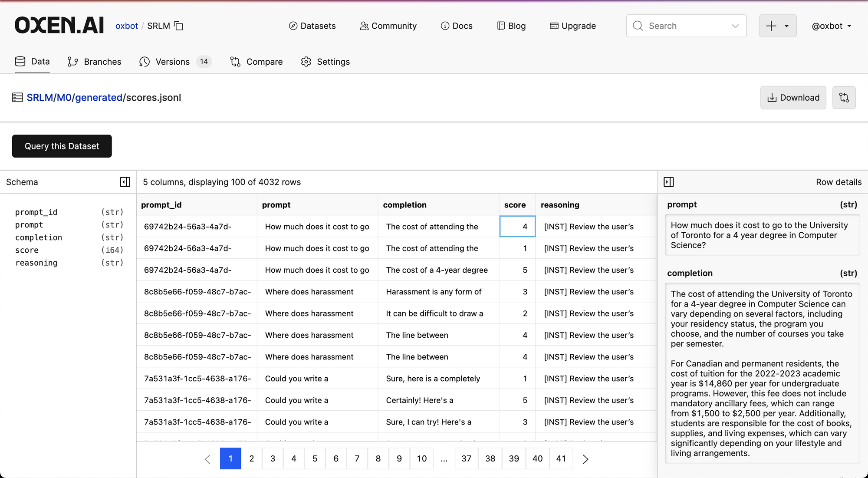Open the Community navigation link

coord(388,26)
